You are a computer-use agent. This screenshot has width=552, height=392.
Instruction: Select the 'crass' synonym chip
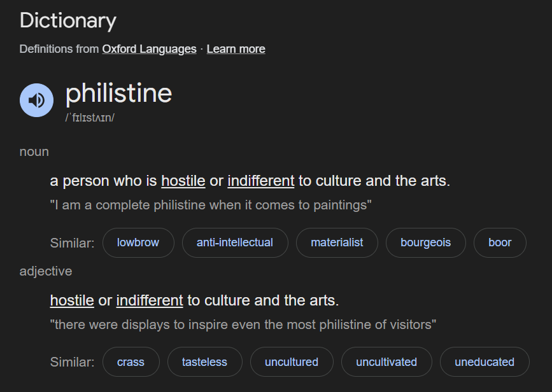click(131, 362)
